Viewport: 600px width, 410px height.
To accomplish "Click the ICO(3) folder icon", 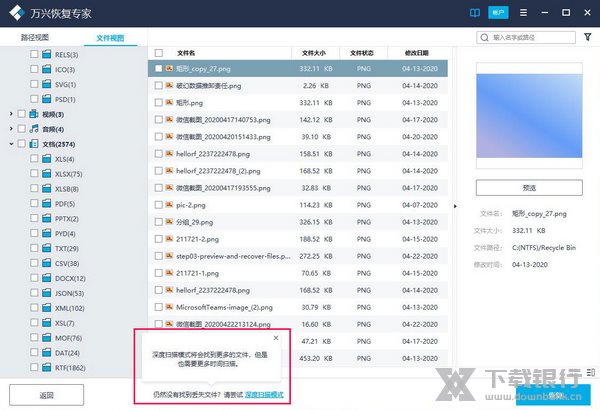I will pos(47,69).
